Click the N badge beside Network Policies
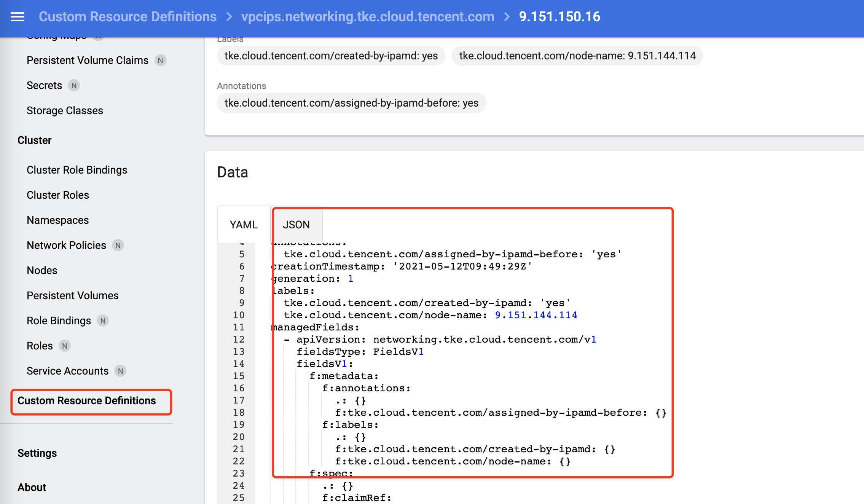Viewport: 864px width, 504px height. [118, 246]
